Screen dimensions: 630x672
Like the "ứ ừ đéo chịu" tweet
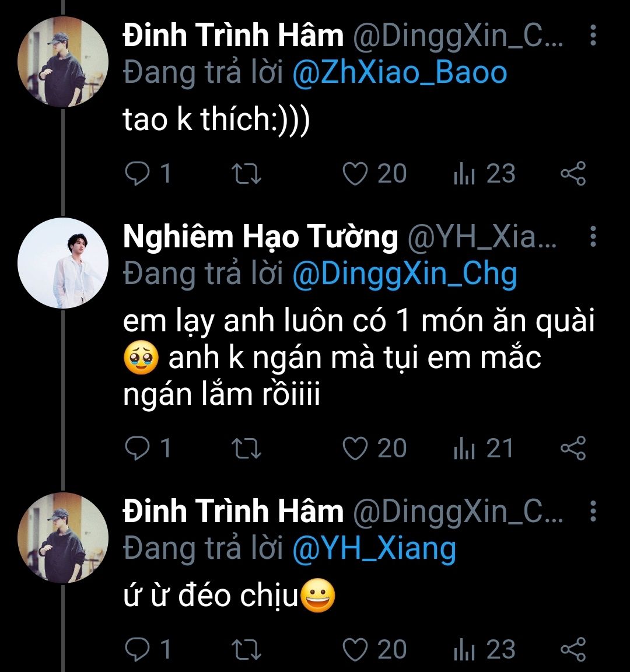tap(355, 650)
